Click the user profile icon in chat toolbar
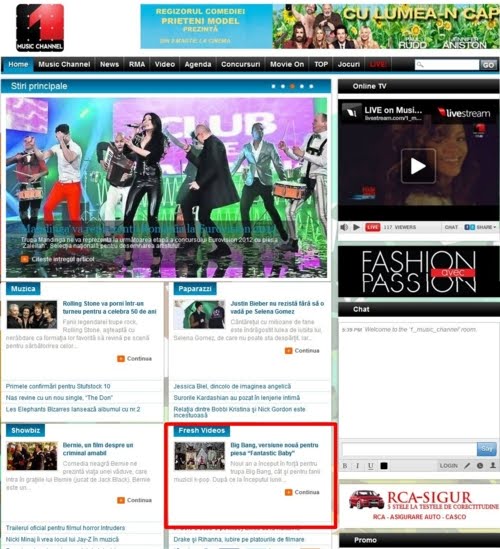Screen dimensions: 500x549 coord(493,466)
